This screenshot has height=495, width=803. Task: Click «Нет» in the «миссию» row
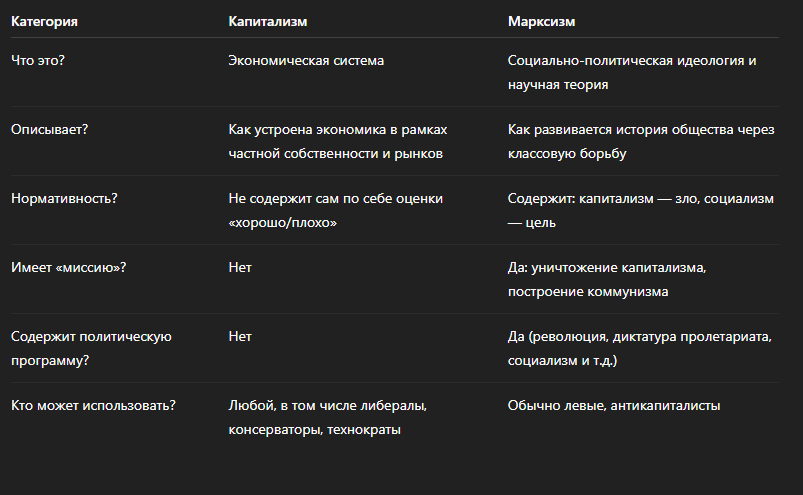(240, 267)
